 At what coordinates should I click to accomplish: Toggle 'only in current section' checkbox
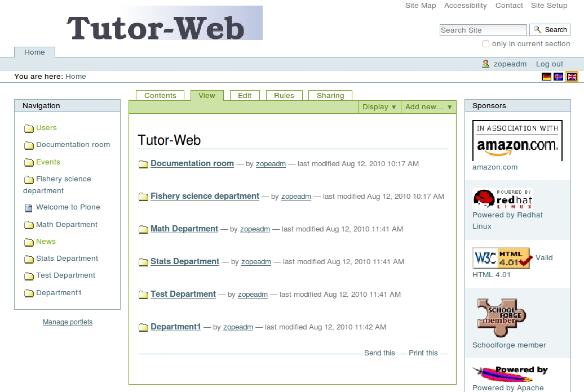[486, 44]
